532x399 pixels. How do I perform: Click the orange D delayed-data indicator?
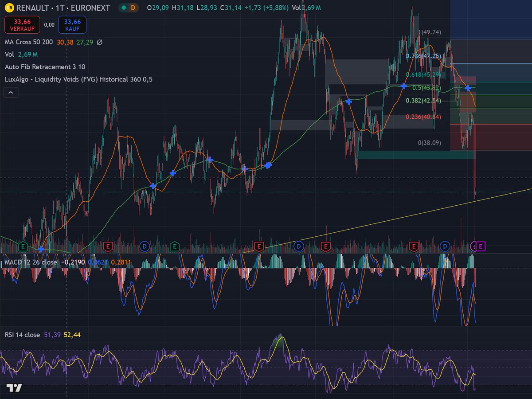click(132, 8)
